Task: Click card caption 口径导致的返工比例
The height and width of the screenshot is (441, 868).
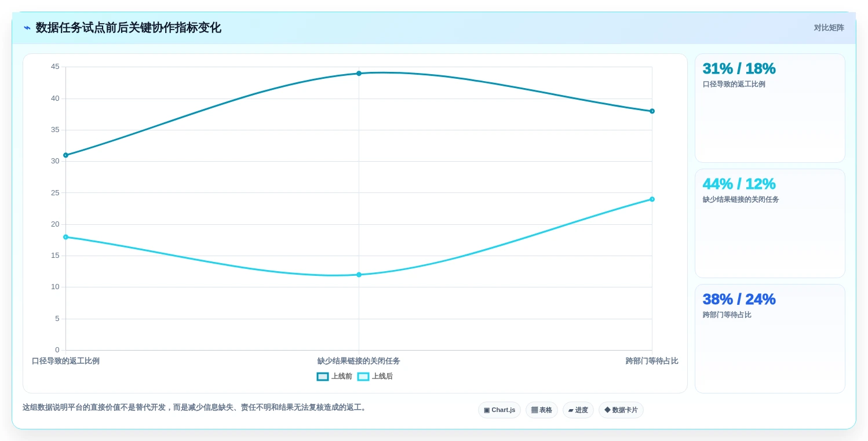Action: [734, 84]
